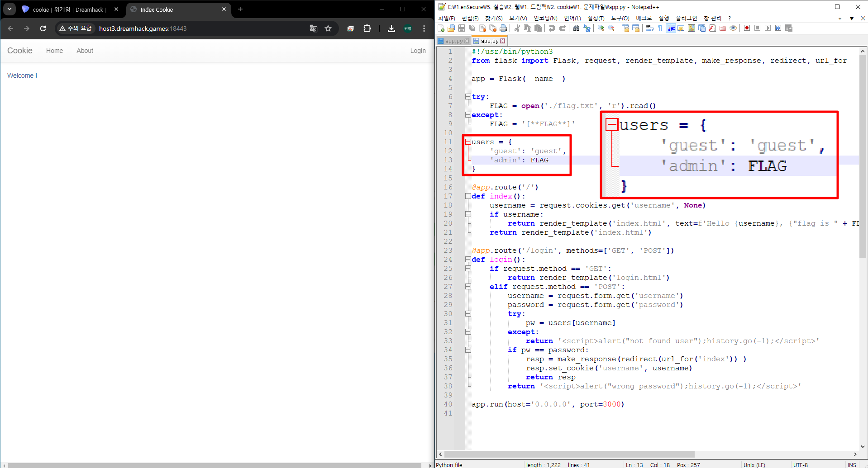
Task: Toggle Synchronize Vertical Scrolling icon
Action: 625,28
